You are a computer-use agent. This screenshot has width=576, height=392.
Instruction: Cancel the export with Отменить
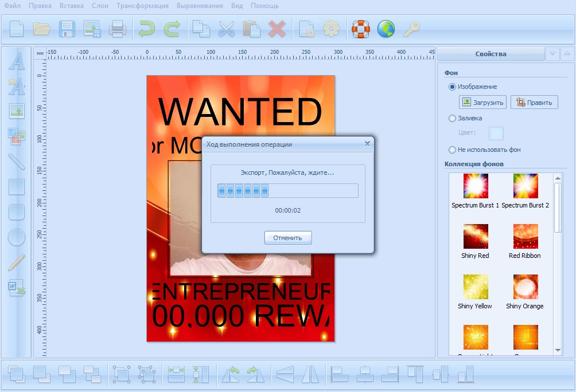click(288, 238)
